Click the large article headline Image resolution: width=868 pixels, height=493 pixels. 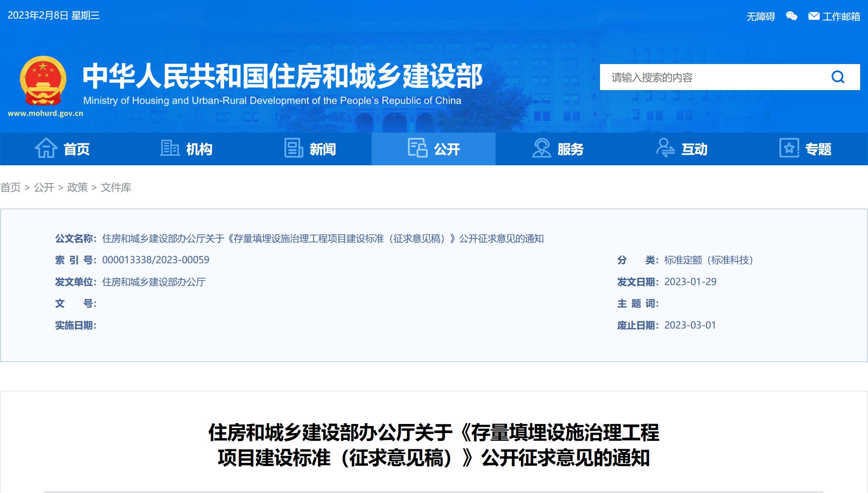point(434,445)
